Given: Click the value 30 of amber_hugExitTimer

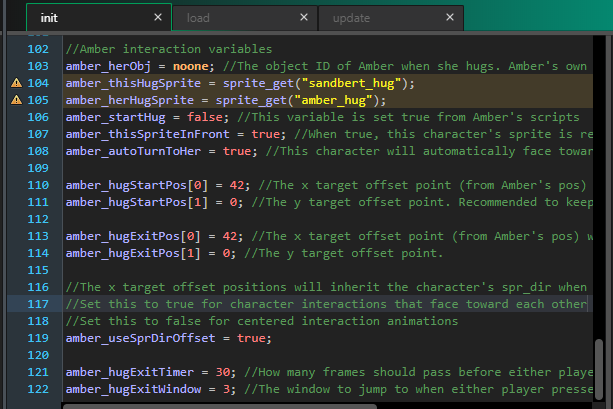Looking at the screenshot, I should pyautogui.click(x=223, y=372).
